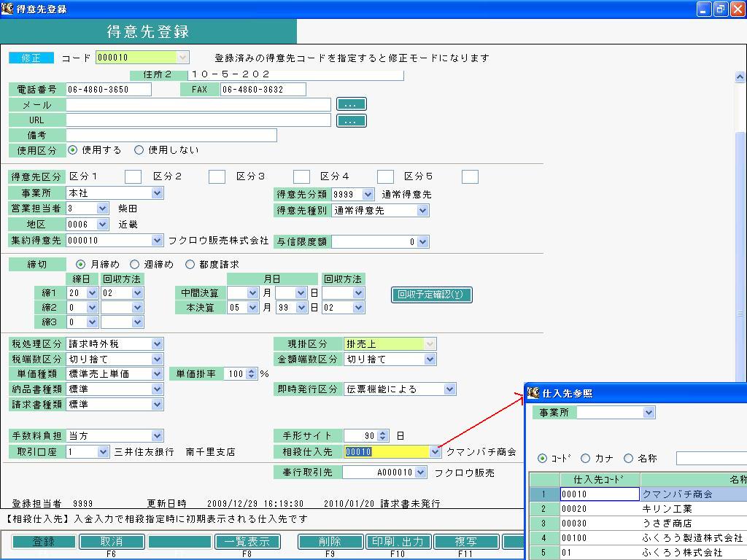747x560 pixels.
Task: Click the 電話番号 input field
Action: pos(109,90)
